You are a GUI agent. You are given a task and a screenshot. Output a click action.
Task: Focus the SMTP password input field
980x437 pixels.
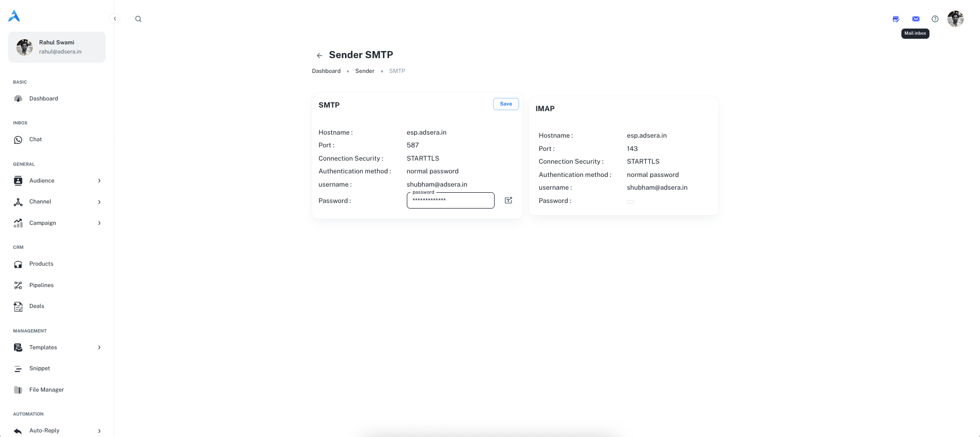[x=450, y=200]
